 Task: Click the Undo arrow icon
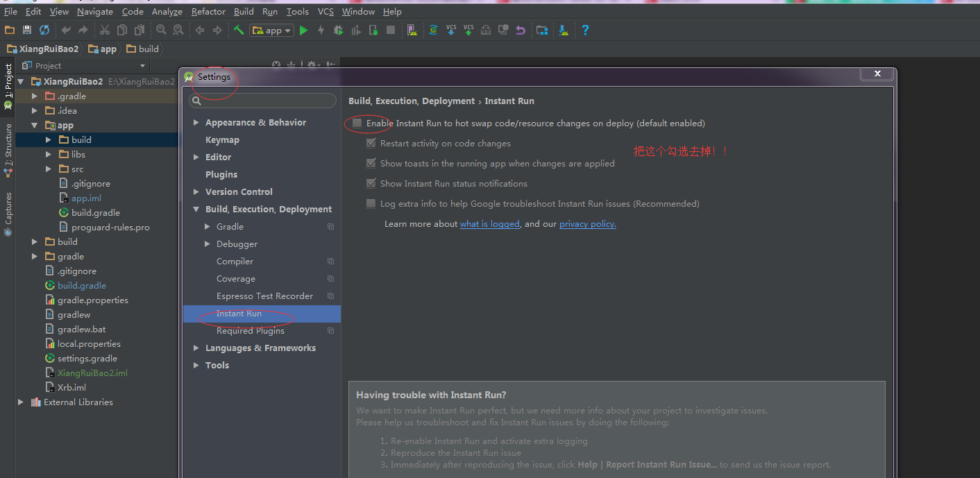point(66,30)
